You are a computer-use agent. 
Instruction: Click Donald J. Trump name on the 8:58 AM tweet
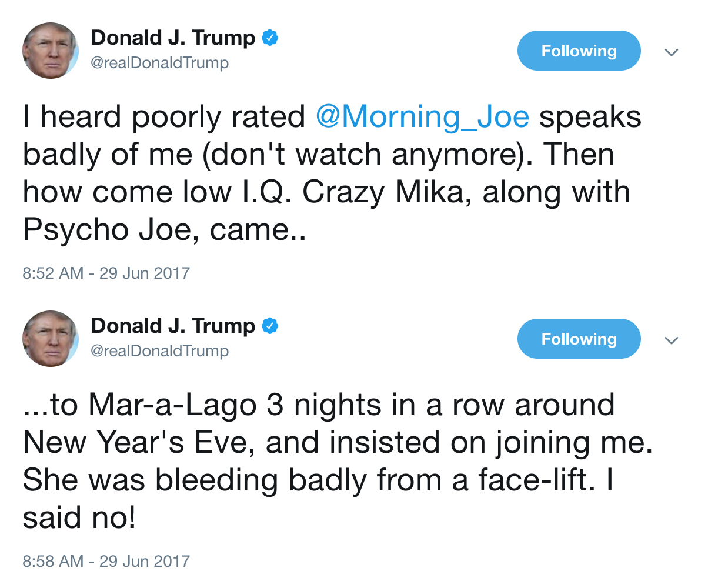(173, 326)
